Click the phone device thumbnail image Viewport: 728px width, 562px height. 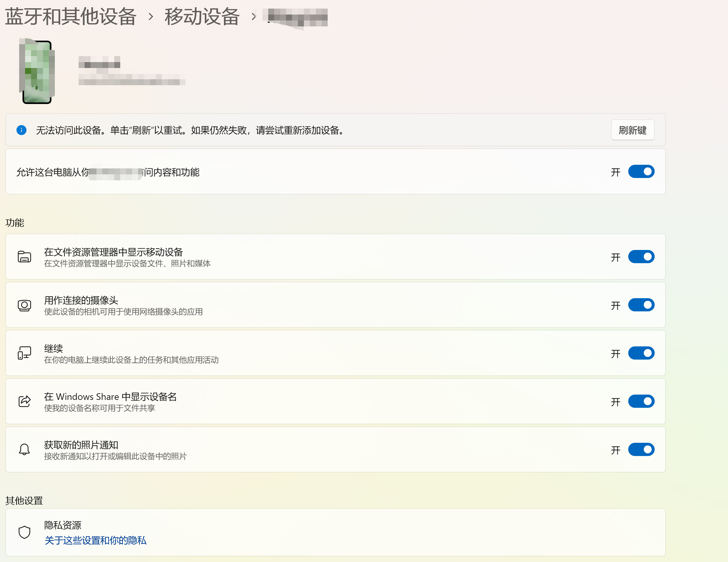(x=37, y=71)
